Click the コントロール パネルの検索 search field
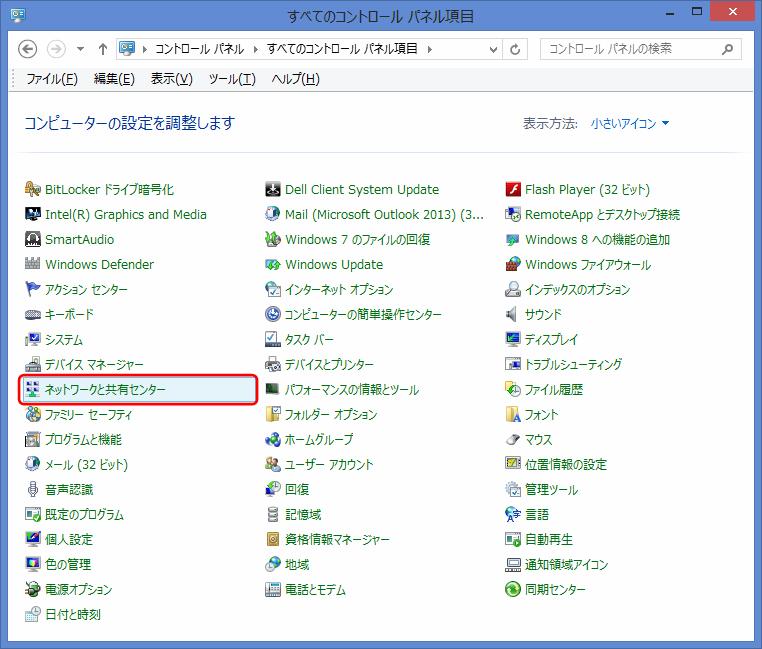Viewport: 762px width, 649px height. (x=641, y=49)
